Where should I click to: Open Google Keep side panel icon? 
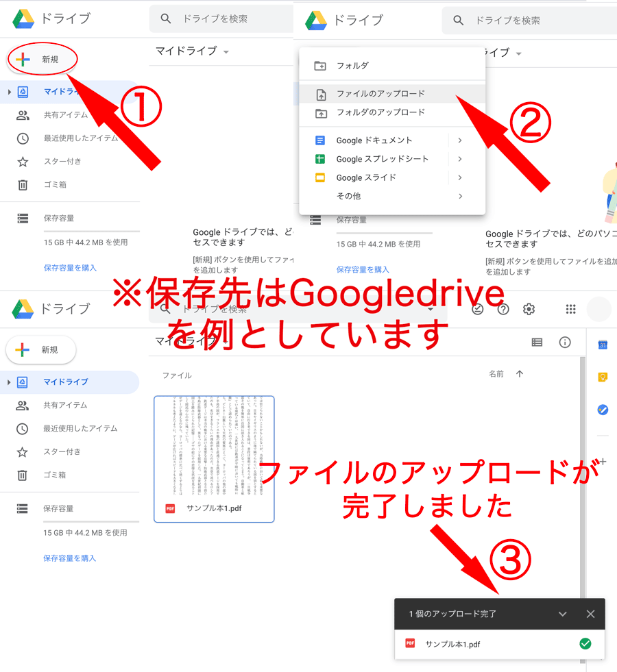tap(603, 377)
